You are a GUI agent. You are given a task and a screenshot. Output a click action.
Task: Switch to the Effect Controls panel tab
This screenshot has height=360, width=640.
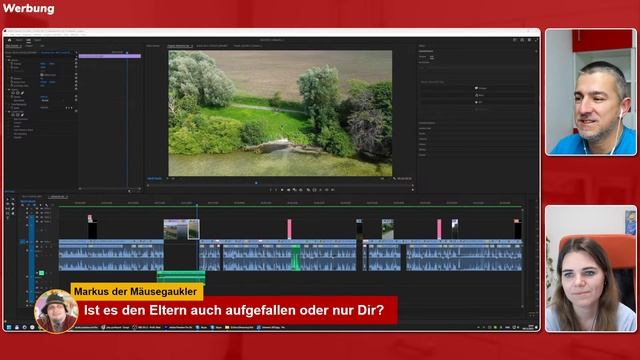point(13,46)
